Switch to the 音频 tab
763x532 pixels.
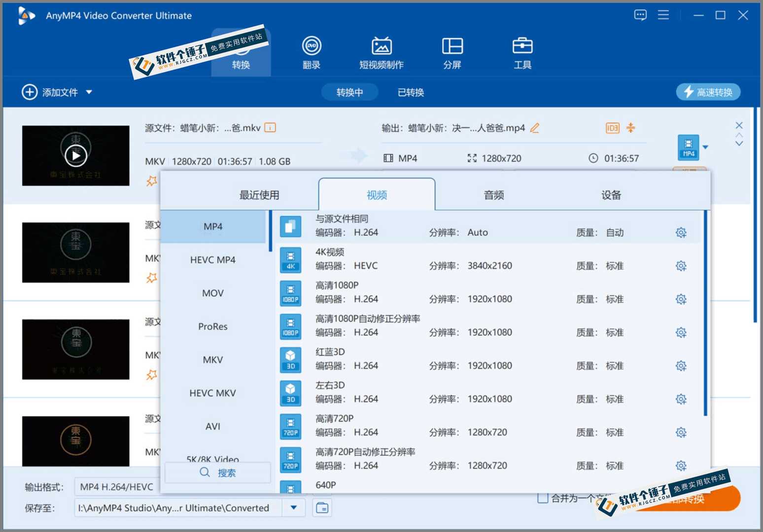click(x=494, y=195)
